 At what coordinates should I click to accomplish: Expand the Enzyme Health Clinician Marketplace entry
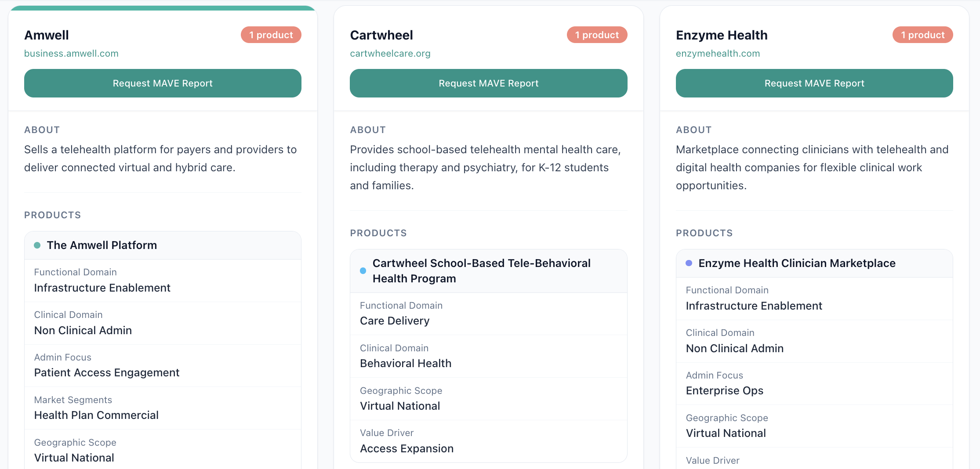coord(797,263)
